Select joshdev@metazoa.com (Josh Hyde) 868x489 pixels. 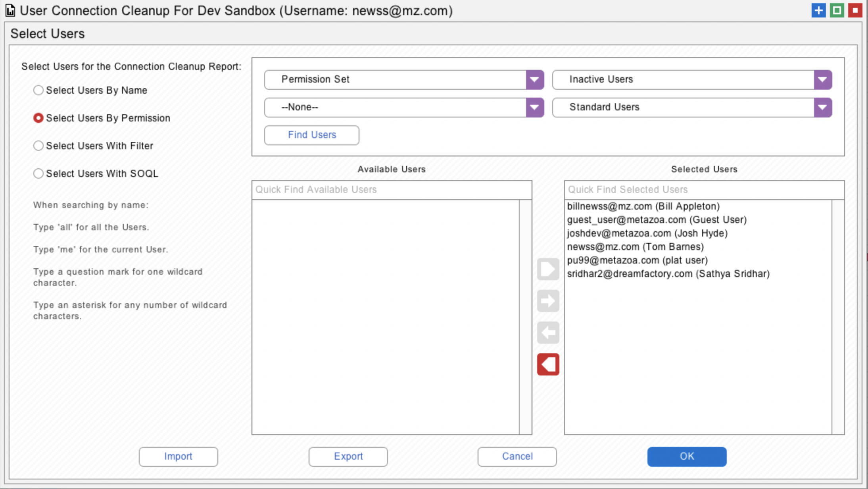point(698,233)
